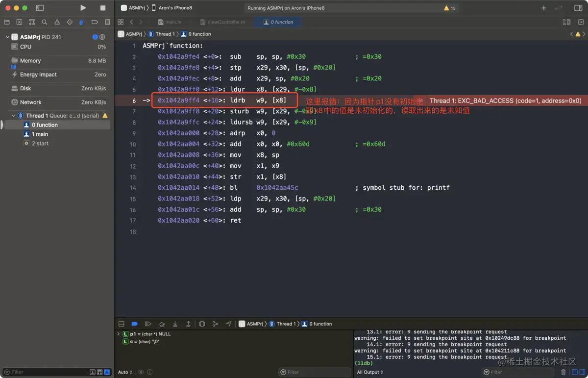Click the EXC_BAD_ACCESS error annotation
Image resolution: width=588 pixels, height=378 pixels.
505,101
